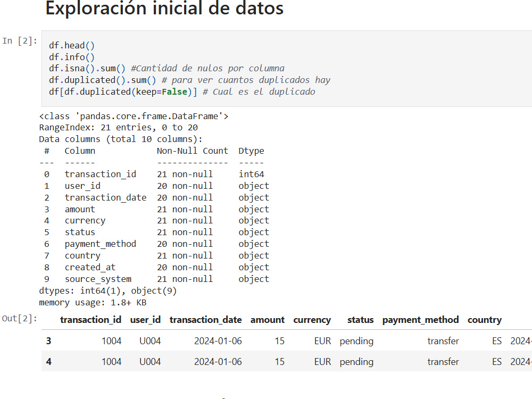The image size is (532, 399).
Task: Click EUR cell in row 4
Action: click(x=322, y=362)
